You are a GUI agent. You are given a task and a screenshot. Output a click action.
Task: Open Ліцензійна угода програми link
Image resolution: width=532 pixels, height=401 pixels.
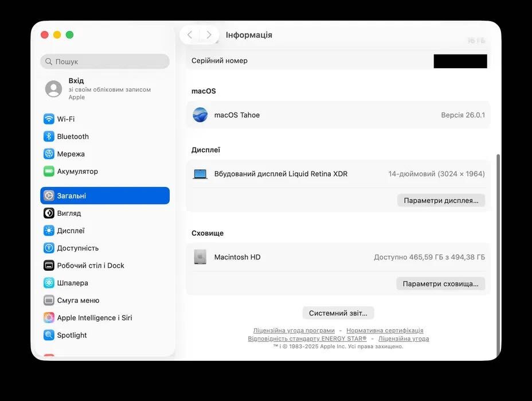(294, 330)
